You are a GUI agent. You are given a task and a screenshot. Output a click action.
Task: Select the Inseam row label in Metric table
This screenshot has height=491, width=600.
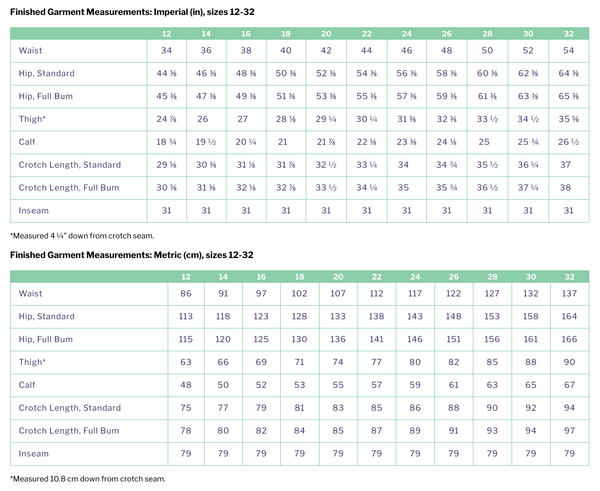34,455
